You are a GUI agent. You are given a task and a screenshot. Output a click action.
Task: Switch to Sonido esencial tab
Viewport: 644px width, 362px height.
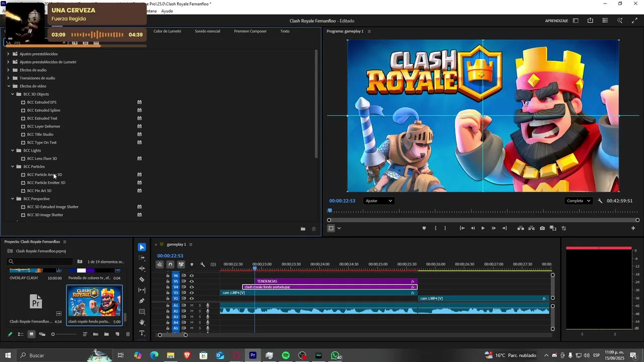[x=207, y=31]
